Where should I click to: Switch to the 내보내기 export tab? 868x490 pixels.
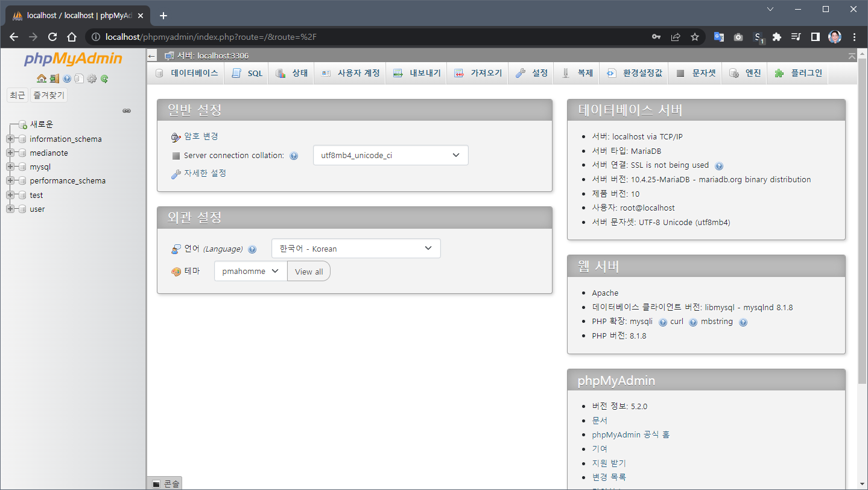[x=417, y=73]
